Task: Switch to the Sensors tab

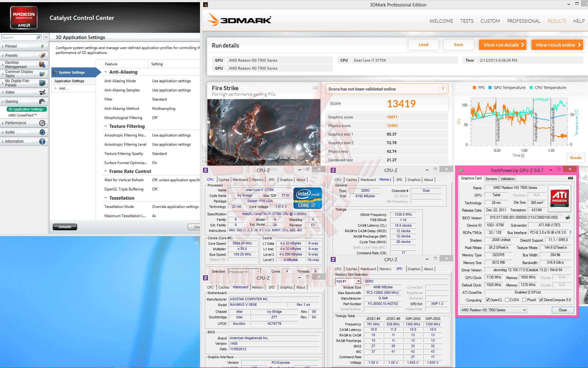Action: pyautogui.click(x=491, y=179)
